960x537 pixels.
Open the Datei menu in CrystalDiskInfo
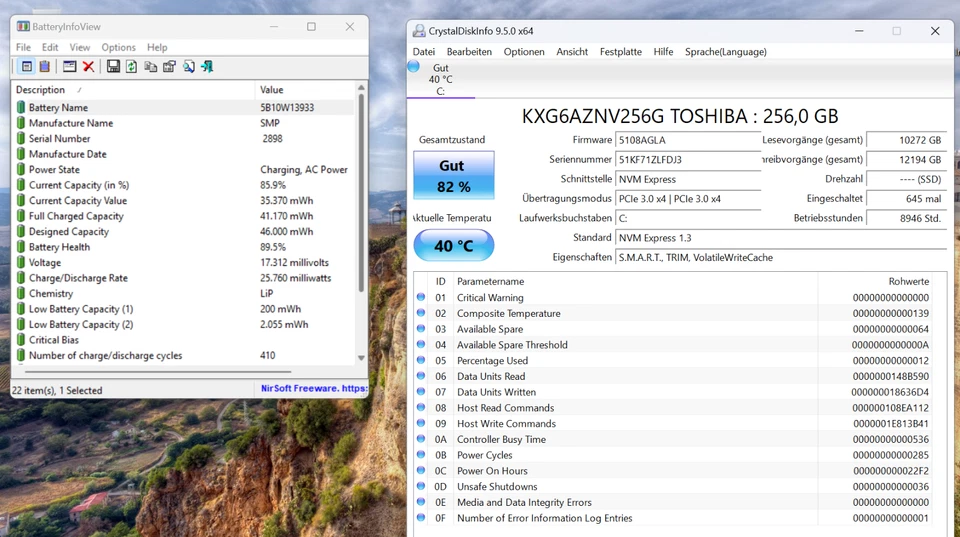pyautogui.click(x=424, y=52)
